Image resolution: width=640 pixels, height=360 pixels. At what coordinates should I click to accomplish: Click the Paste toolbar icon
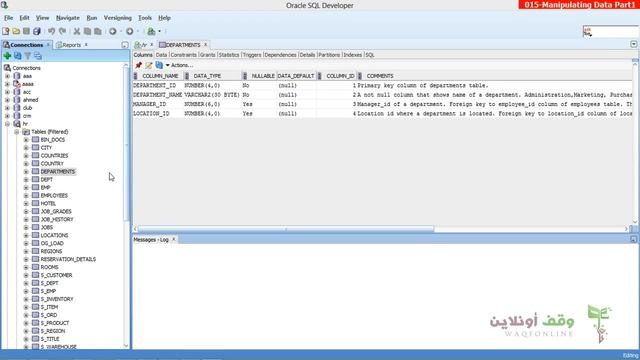click(98, 31)
